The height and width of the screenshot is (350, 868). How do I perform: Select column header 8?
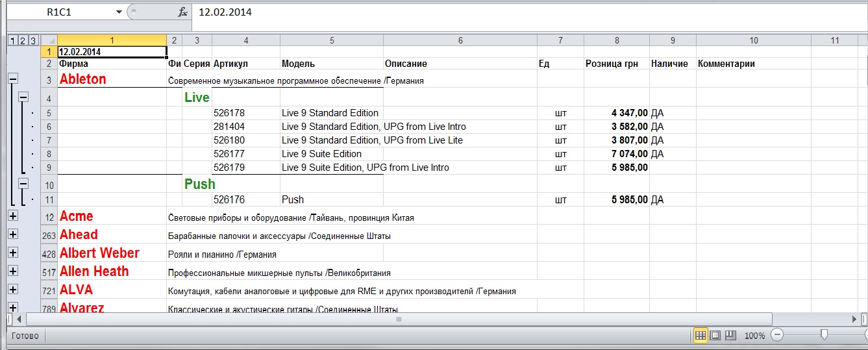(x=617, y=40)
